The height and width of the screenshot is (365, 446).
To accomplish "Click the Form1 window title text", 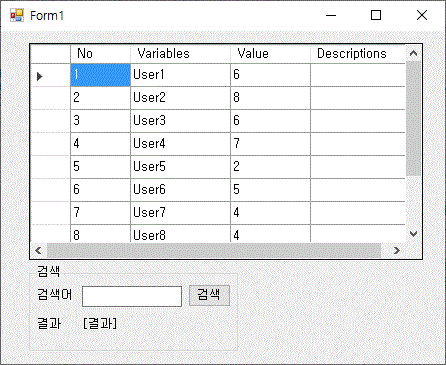I will pyautogui.click(x=47, y=16).
